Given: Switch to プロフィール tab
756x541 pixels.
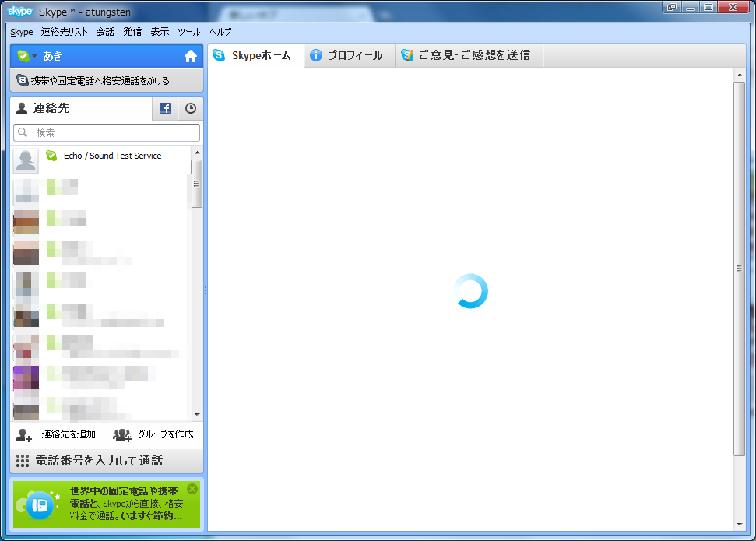Looking at the screenshot, I should tap(350, 55).
